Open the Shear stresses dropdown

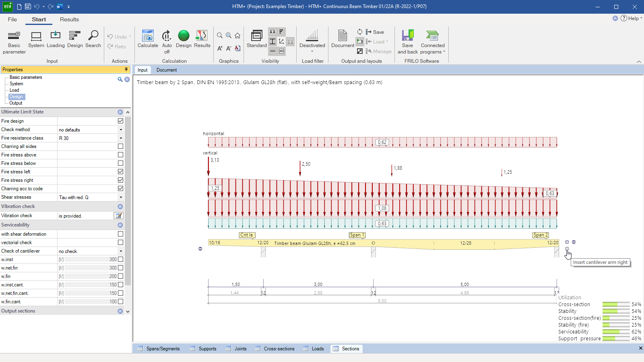[x=120, y=197]
